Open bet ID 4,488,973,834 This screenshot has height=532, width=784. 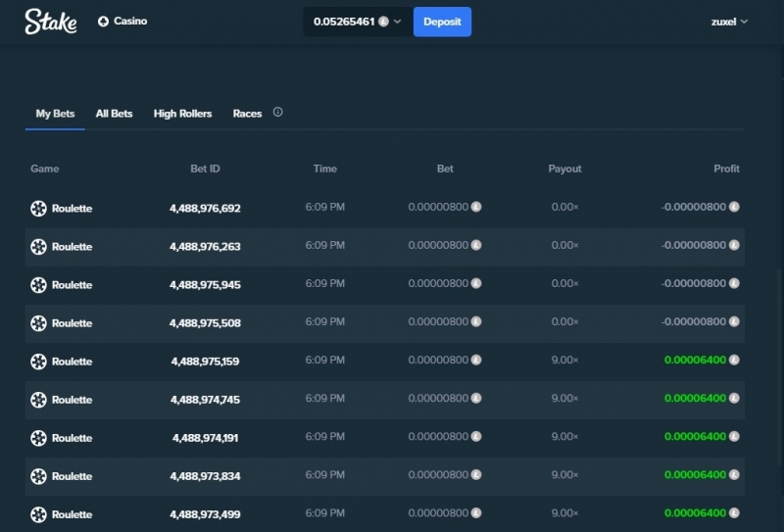click(x=205, y=476)
